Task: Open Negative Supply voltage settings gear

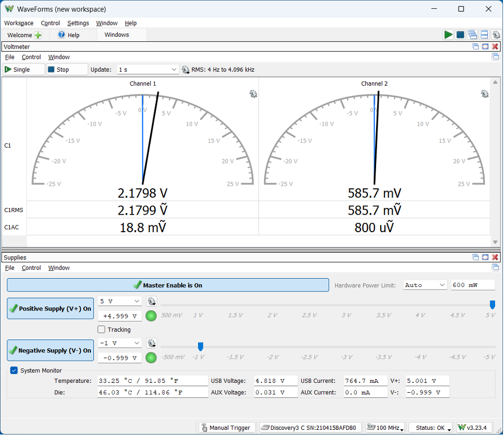Action: [x=151, y=343]
